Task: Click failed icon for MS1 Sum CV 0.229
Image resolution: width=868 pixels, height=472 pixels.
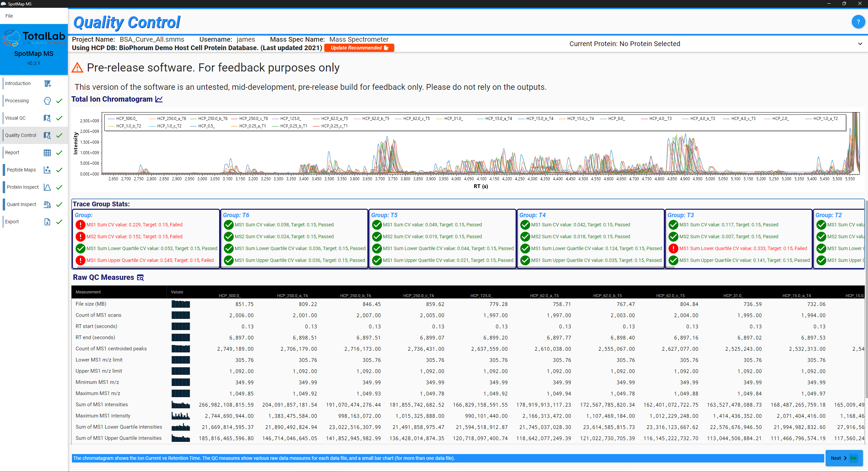Action: pyautogui.click(x=80, y=225)
